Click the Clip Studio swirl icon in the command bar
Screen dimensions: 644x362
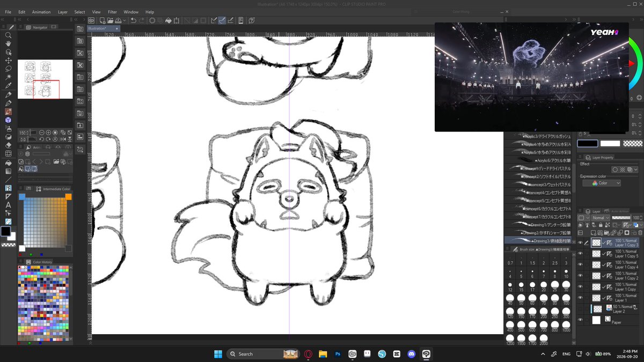click(x=91, y=20)
